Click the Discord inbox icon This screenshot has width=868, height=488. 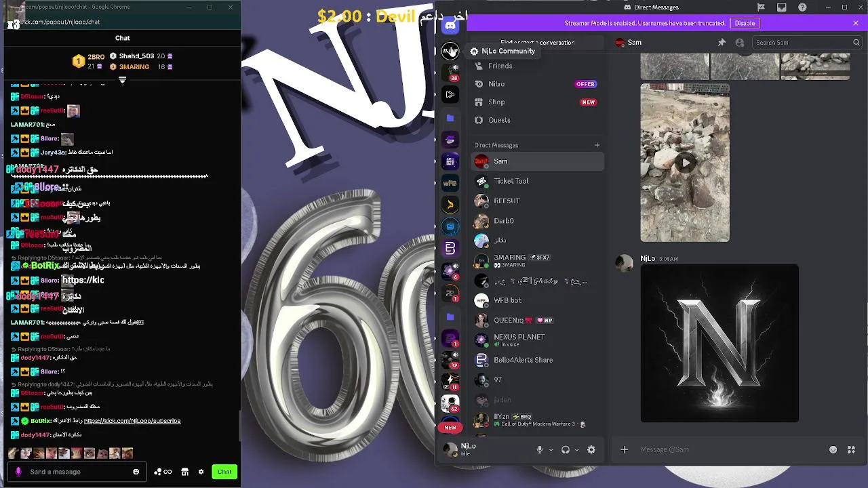pos(782,7)
